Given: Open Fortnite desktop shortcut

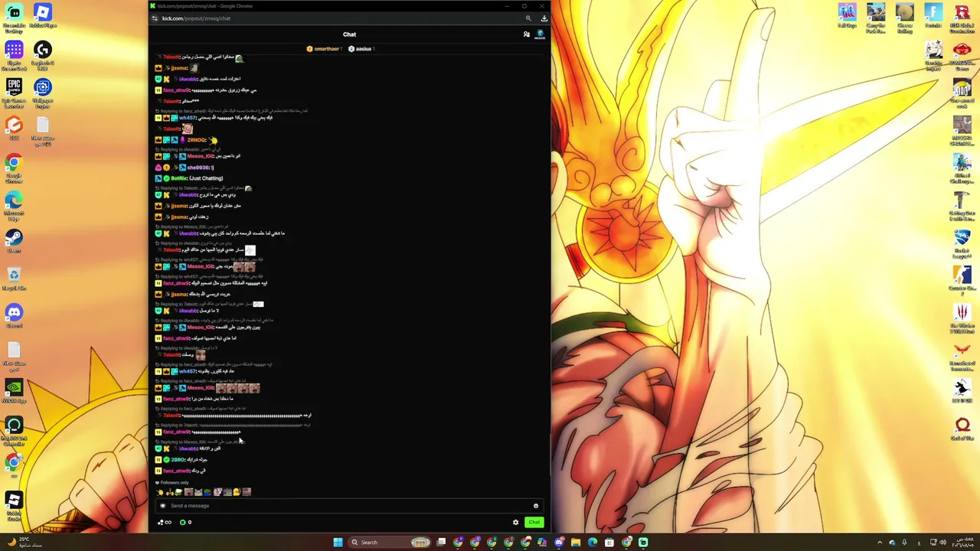Looking at the screenshot, I should (x=933, y=15).
